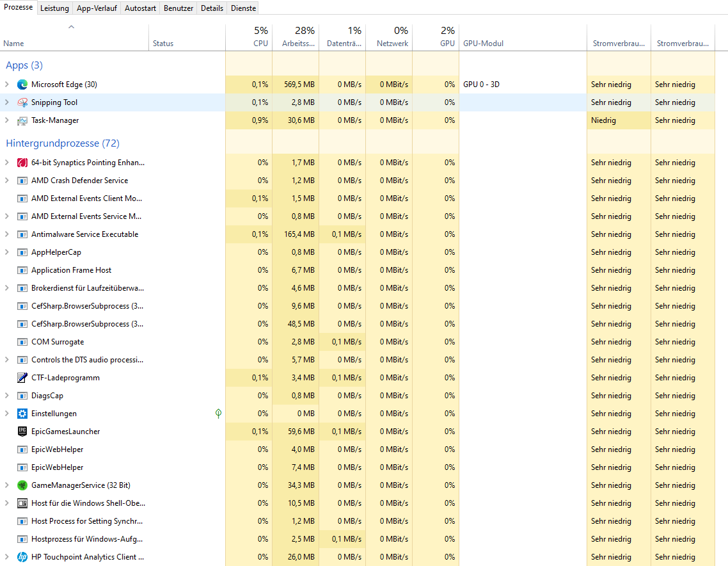Sort by the Name column header
Viewport: 728px width, 566px height.
tap(74, 37)
